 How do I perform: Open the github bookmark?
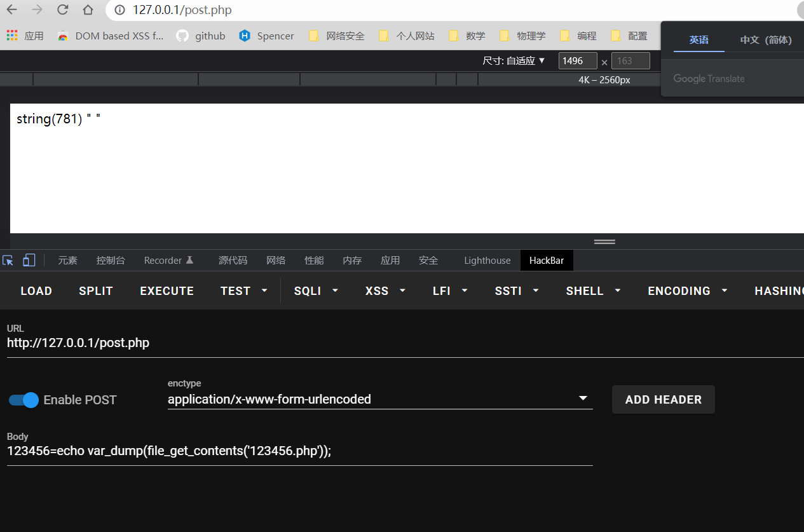point(201,36)
